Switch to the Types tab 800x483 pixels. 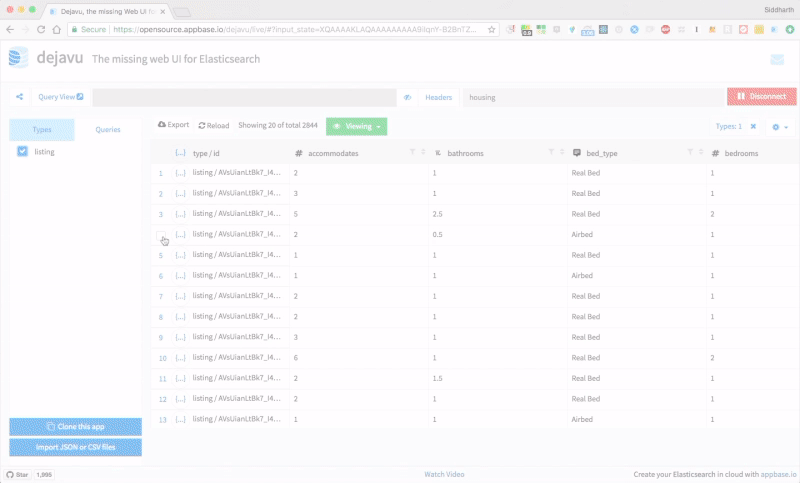pos(42,130)
